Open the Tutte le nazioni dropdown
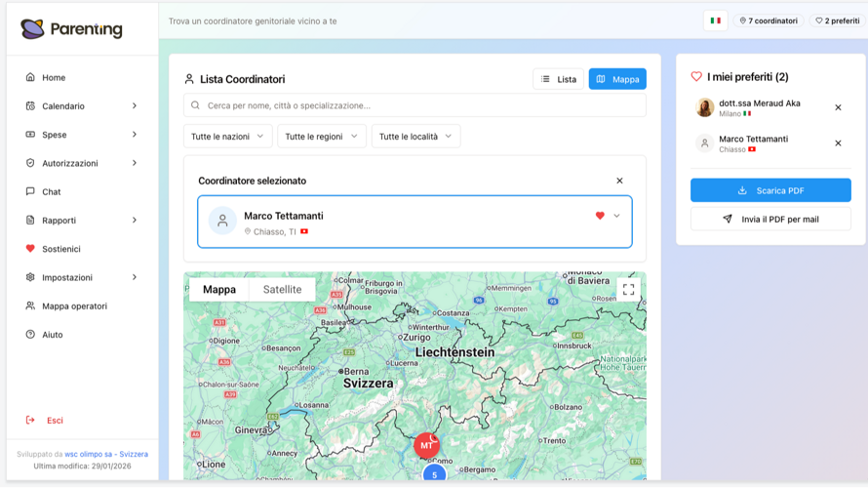868x488 pixels. click(x=227, y=137)
